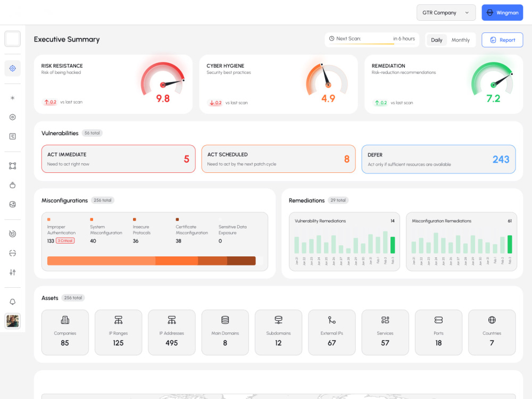Click the External IPs count 67
The image size is (532, 399).
pos(332,343)
